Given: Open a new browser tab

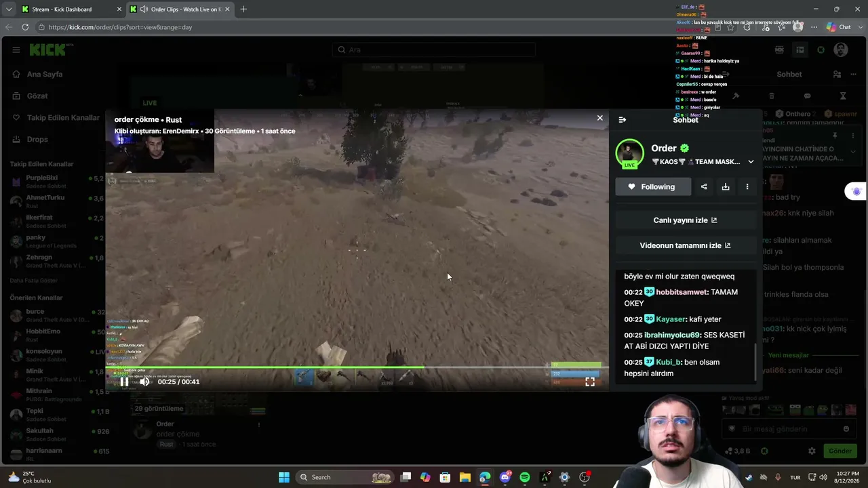Looking at the screenshot, I should [243, 9].
